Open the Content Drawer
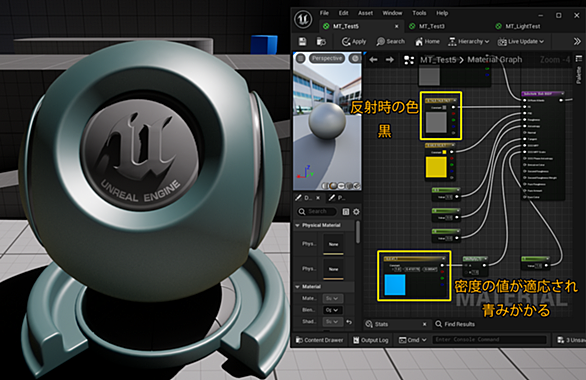586x380 pixels. [x=320, y=340]
